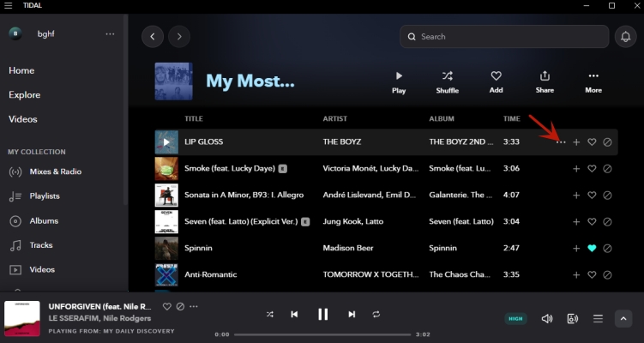Screen dimensions: 644x343
Task: Block the Sonata in A Minor track
Action: click(607, 196)
